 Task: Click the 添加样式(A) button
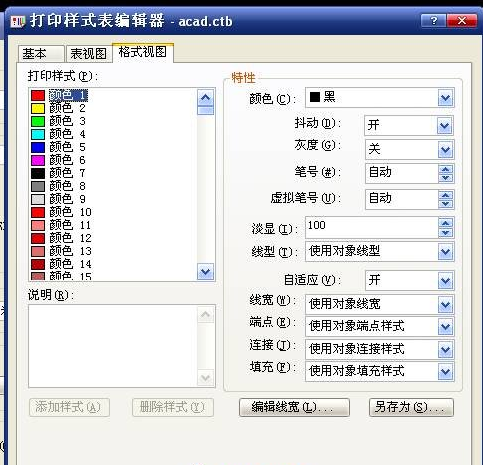69,407
